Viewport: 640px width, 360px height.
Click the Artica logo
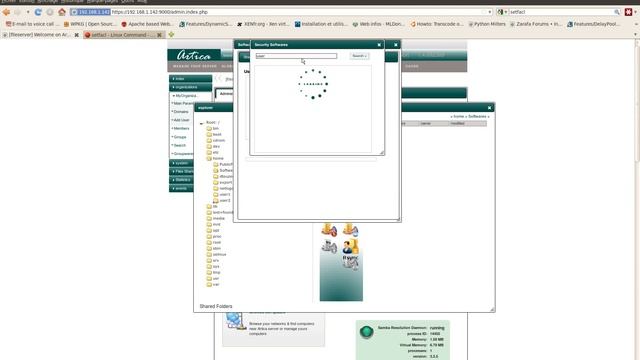tap(194, 55)
